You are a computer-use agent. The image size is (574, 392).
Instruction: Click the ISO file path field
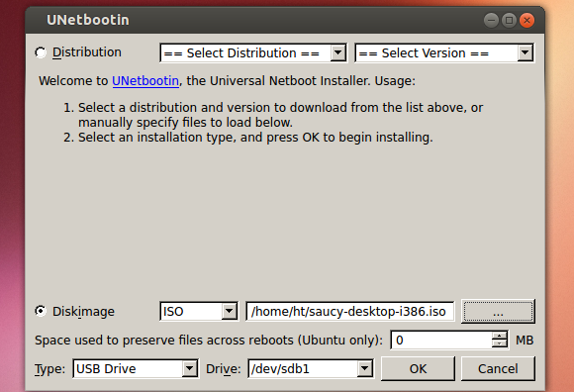[350, 312]
